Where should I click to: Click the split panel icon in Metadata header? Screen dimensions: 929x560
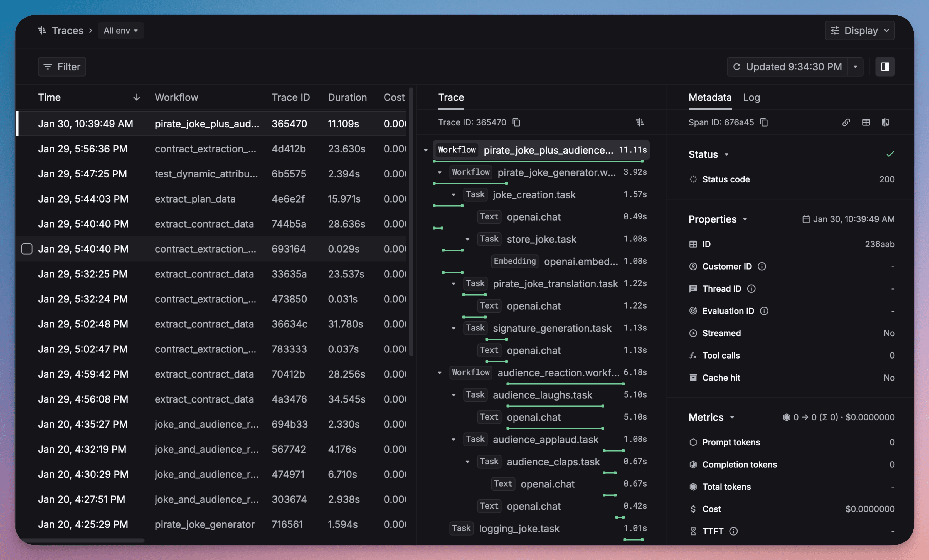pos(885,122)
